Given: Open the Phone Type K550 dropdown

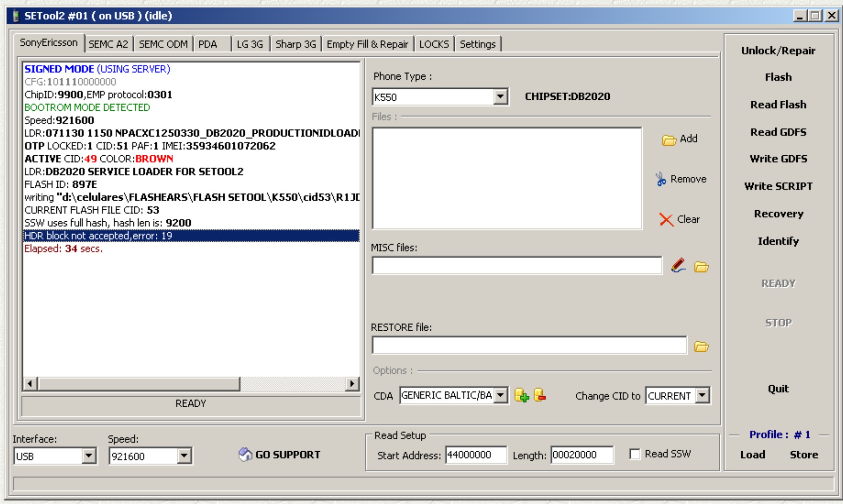Looking at the screenshot, I should pyautogui.click(x=500, y=97).
